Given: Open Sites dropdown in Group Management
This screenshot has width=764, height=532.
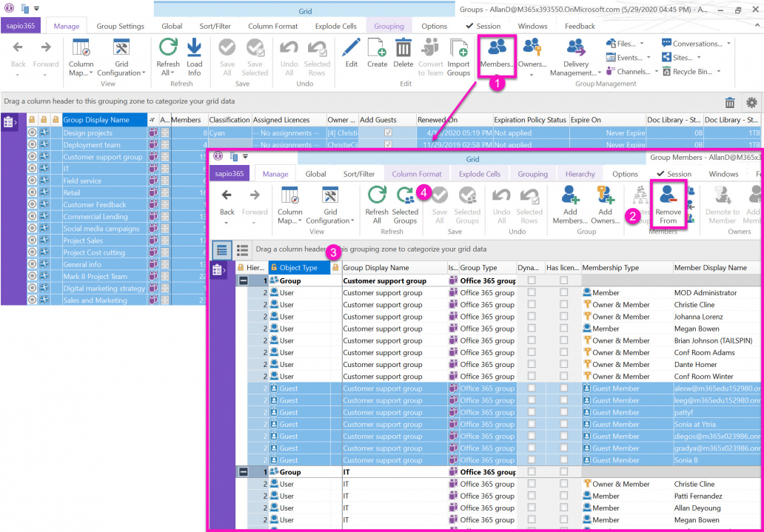Looking at the screenshot, I should point(680,58).
